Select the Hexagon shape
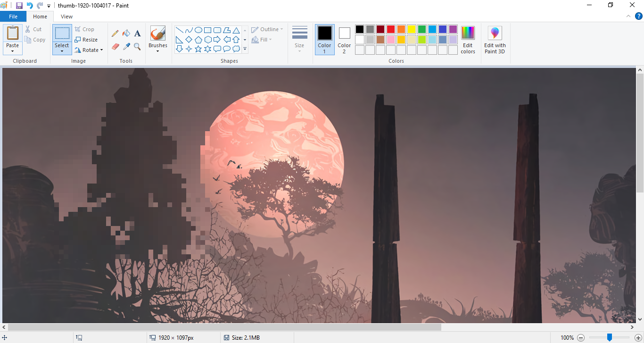This screenshot has height=343, width=644. (208, 40)
